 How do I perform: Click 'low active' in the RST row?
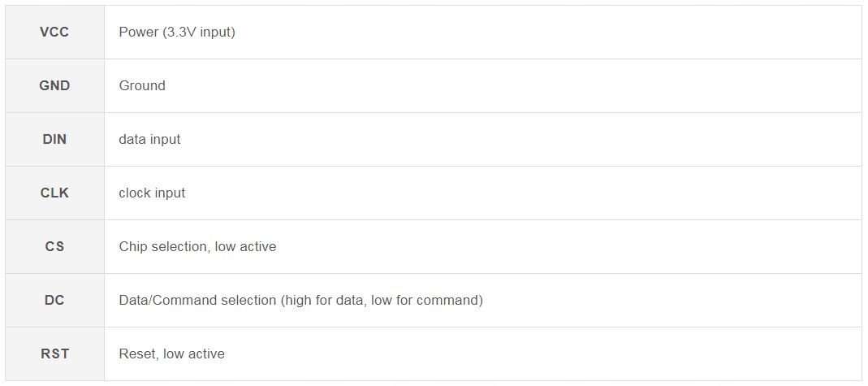tap(194, 353)
